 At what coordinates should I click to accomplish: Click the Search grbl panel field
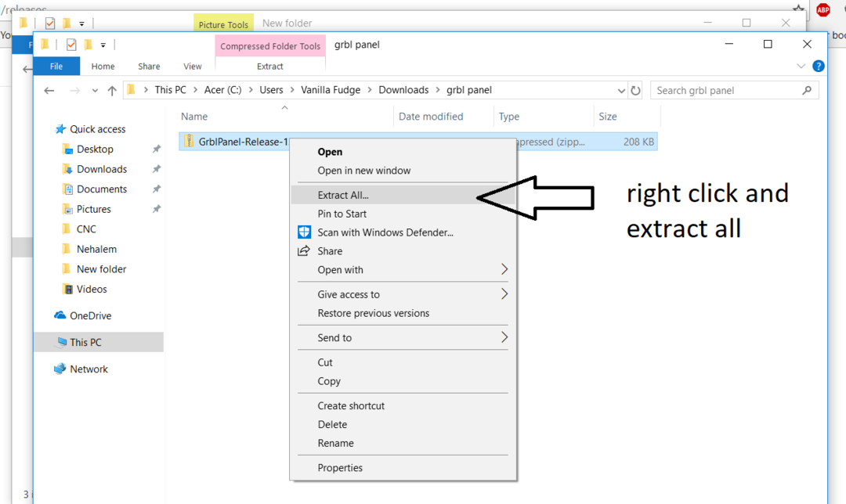pos(725,90)
